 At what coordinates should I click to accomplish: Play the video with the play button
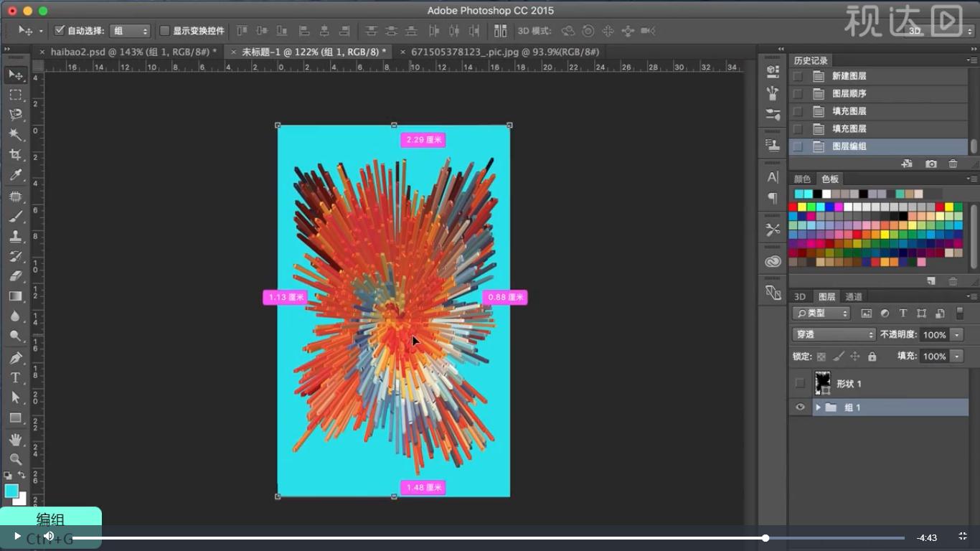pos(17,536)
